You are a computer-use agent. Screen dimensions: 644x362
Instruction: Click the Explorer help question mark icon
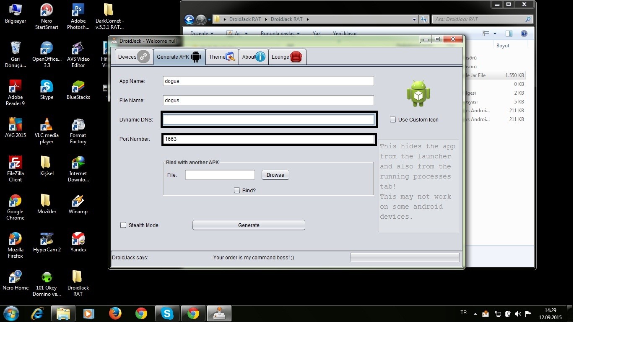tap(524, 34)
